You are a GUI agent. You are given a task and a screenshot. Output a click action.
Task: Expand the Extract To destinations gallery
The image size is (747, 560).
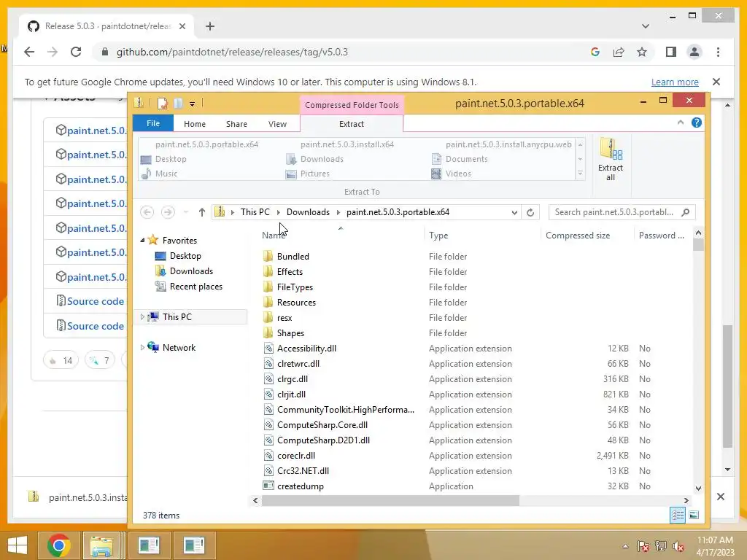click(580, 174)
